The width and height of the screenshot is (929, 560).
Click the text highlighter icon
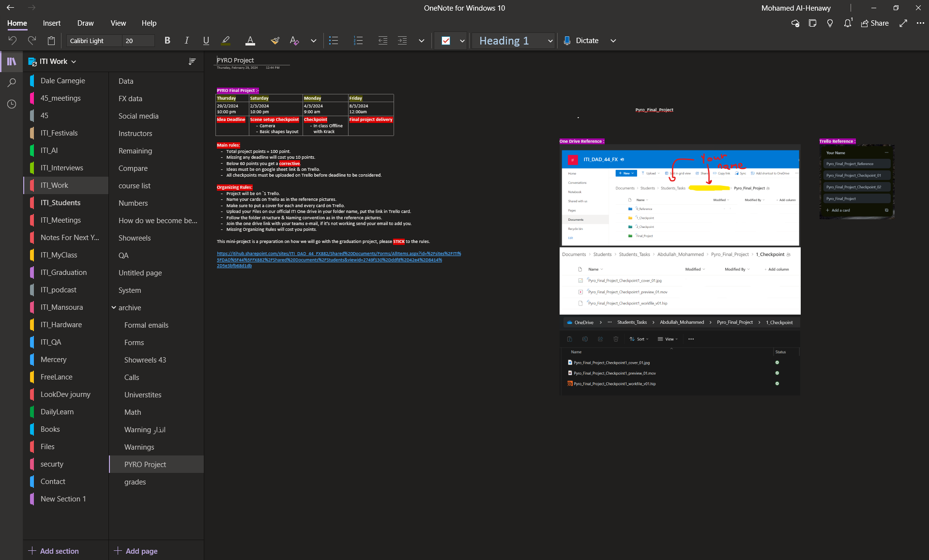pyautogui.click(x=226, y=41)
